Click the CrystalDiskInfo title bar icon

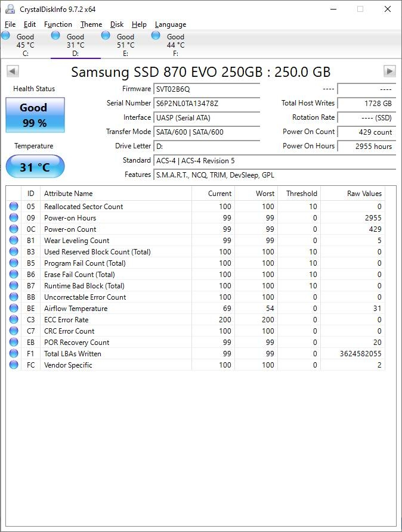coord(10,9)
